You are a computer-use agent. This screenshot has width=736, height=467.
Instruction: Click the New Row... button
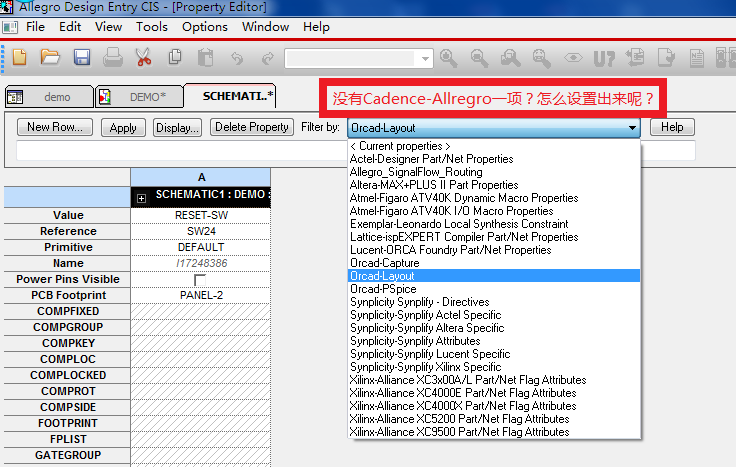(55, 127)
